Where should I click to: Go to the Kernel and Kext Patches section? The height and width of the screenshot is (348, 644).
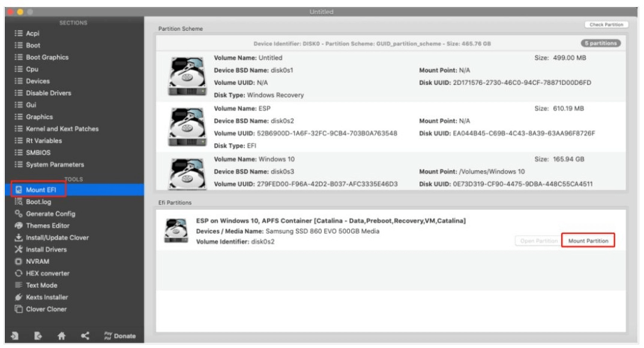click(62, 129)
